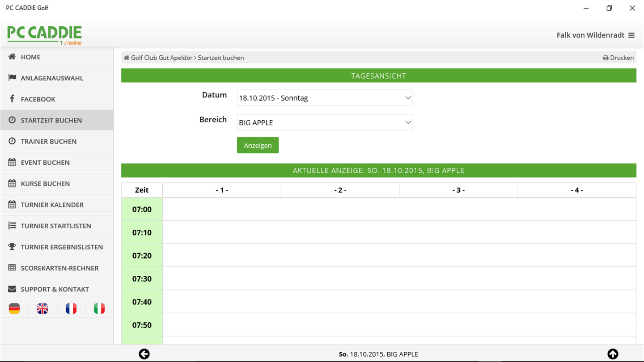Click the AKTUELLE ANZEIGE green header bar
Image resolution: width=644 pixels, height=362 pixels.
point(378,170)
